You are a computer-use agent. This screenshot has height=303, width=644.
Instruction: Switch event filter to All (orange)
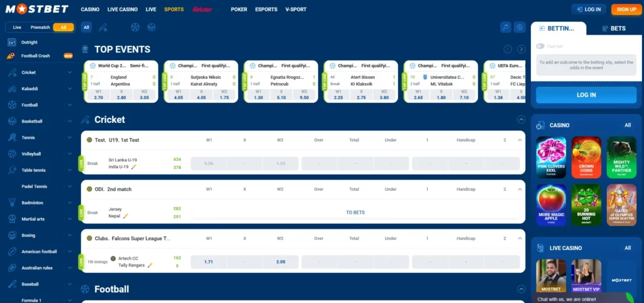(64, 27)
